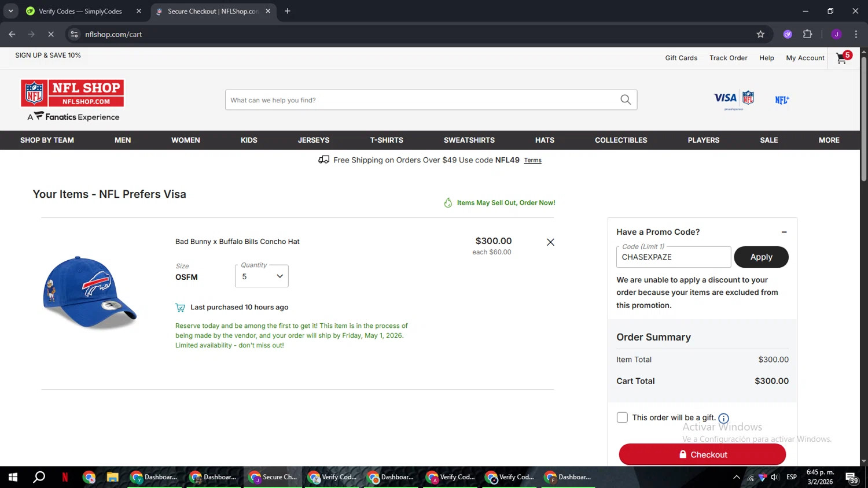The image size is (868, 488).
Task: Open File Explorer from the taskbar
Action: click(112, 477)
